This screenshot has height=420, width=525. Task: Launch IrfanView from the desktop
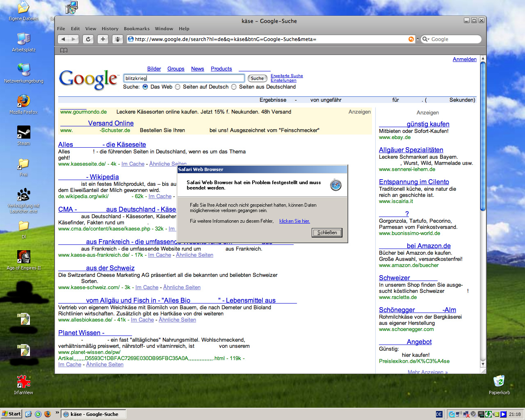pyautogui.click(x=23, y=385)
